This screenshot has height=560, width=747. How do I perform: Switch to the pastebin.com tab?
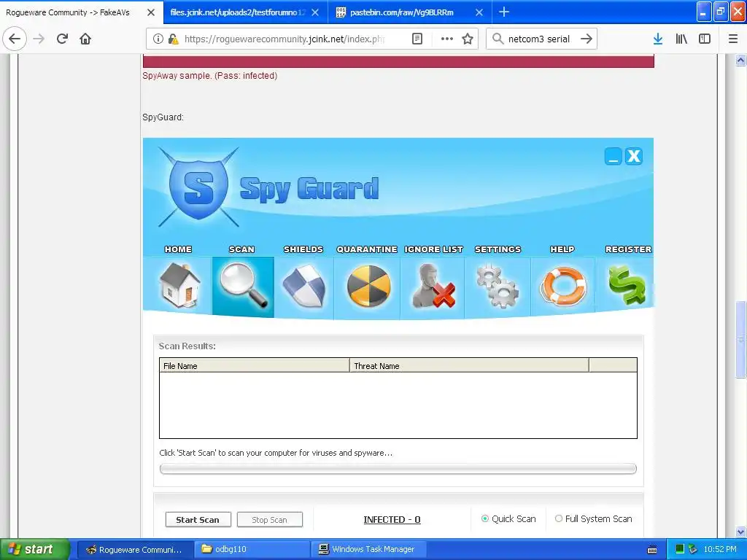click(x=401, y=12)
